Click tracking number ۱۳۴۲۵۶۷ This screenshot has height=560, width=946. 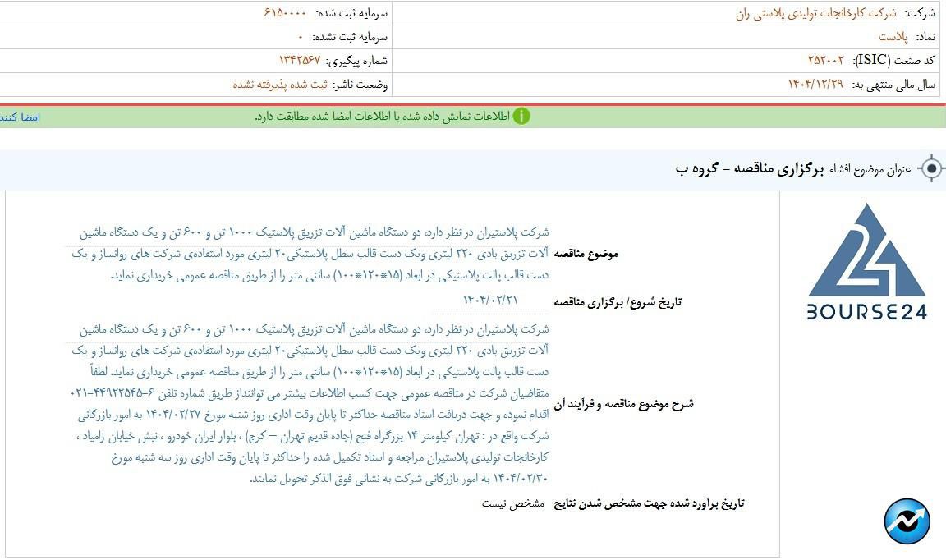(299, 60)
